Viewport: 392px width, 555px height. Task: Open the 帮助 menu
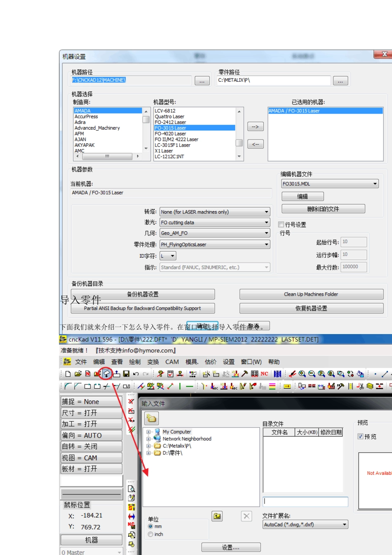pyautogui.click(x=274, y=362)
